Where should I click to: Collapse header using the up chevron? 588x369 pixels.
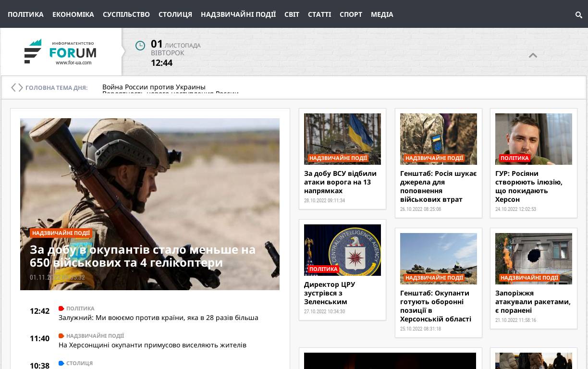[533, 56]
